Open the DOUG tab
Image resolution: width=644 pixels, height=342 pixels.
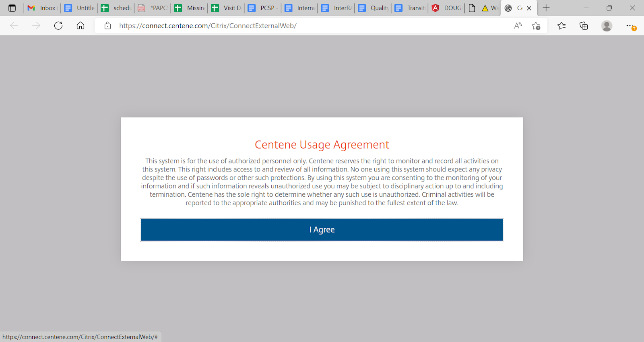pyautogui.click(x=447, y=8)
